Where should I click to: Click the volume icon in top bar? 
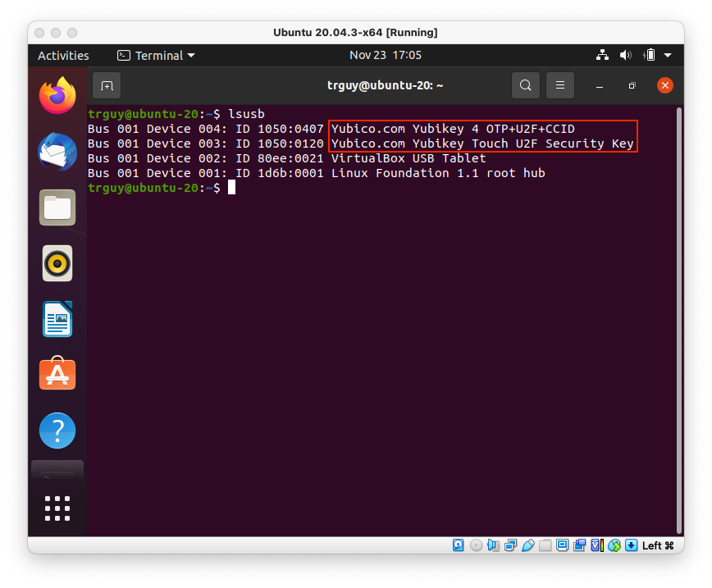pyautogui.click(x=625, y=56)
